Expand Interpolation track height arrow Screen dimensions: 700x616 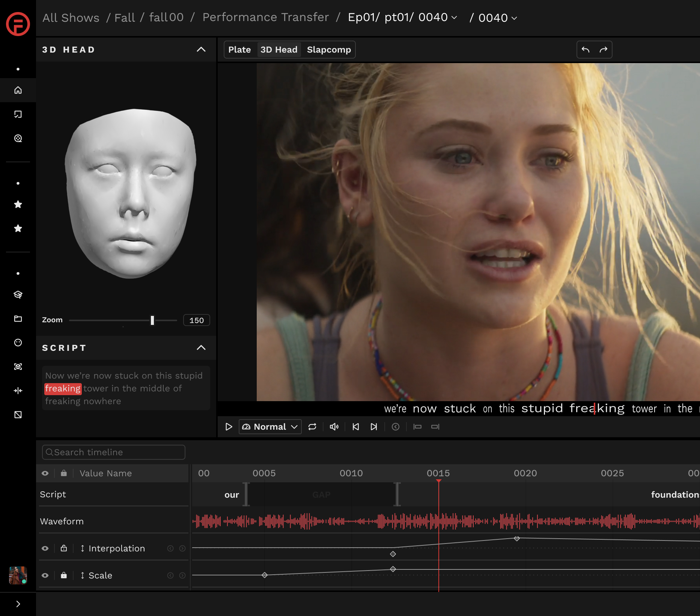point(83,548)
